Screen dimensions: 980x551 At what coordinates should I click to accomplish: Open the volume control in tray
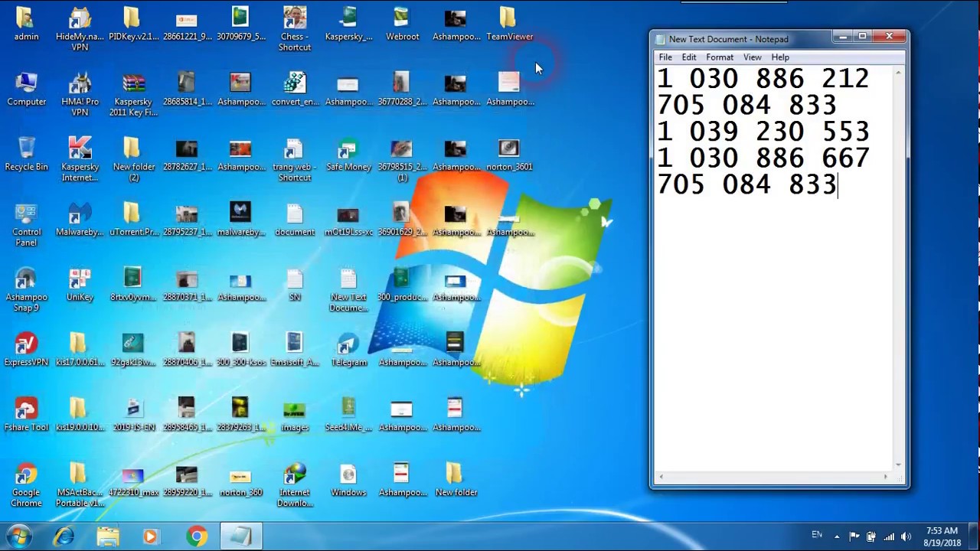pyautogui.click(x=906, y=536)
